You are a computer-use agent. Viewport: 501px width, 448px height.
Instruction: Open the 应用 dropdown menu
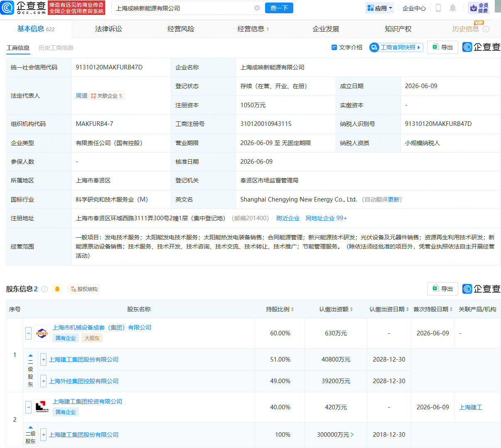(x=380, y=8)
